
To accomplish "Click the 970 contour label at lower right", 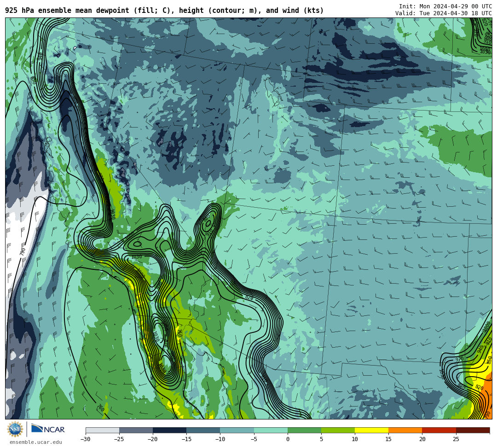I will click(x=460, y=359).
